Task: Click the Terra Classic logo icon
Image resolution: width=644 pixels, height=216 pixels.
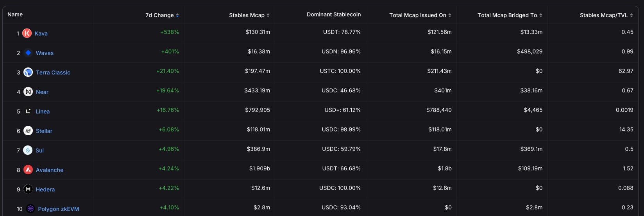Action: click(x=28, y=73)
